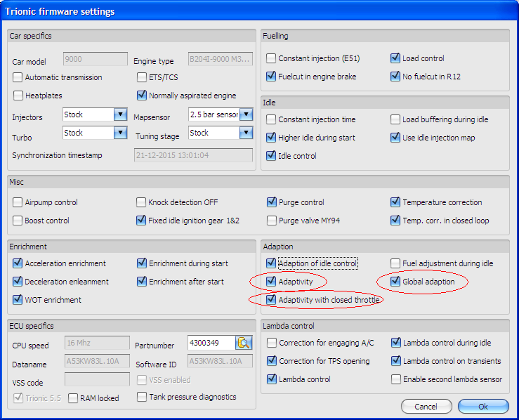Uncheck the Lambda control checkbox

coord(272,379)
